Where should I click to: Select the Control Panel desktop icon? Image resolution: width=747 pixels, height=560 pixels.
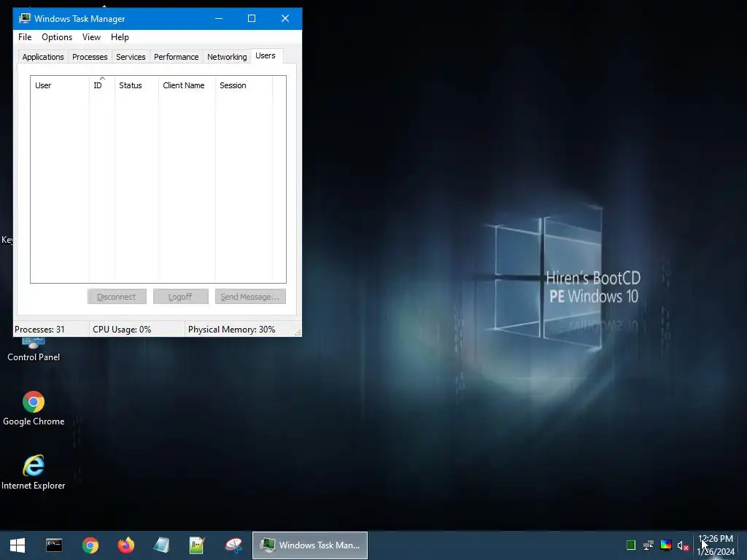point(34,349)
